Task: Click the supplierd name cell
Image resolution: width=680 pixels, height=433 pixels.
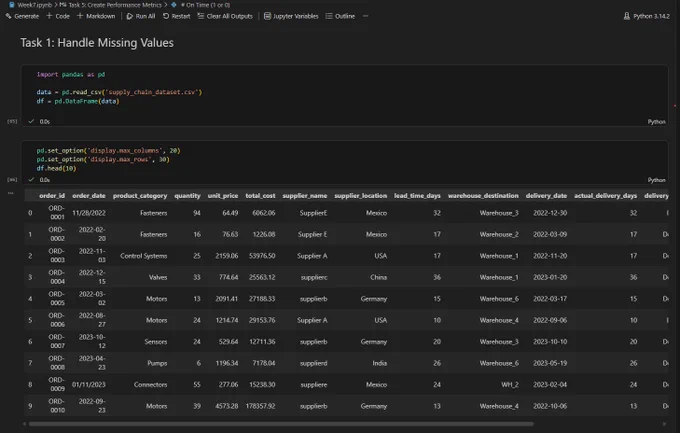Action: pos(314,363)
